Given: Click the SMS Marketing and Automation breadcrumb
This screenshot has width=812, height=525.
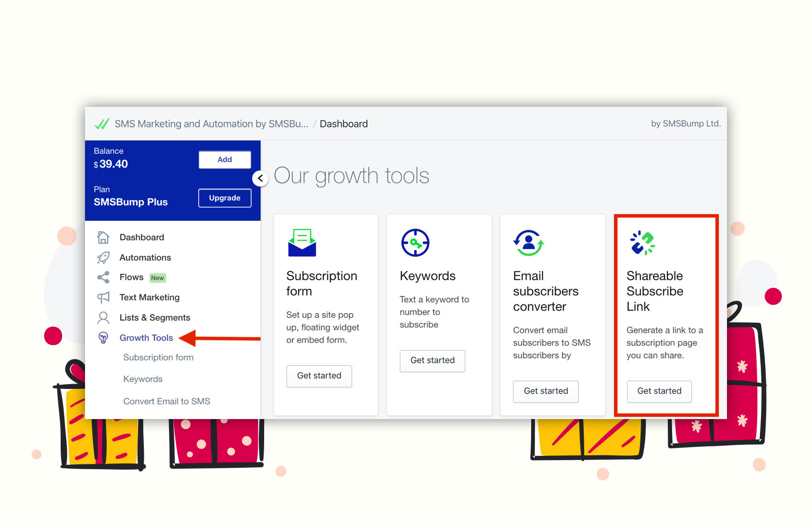Looking at the screenshot, I should pos(212,124).
